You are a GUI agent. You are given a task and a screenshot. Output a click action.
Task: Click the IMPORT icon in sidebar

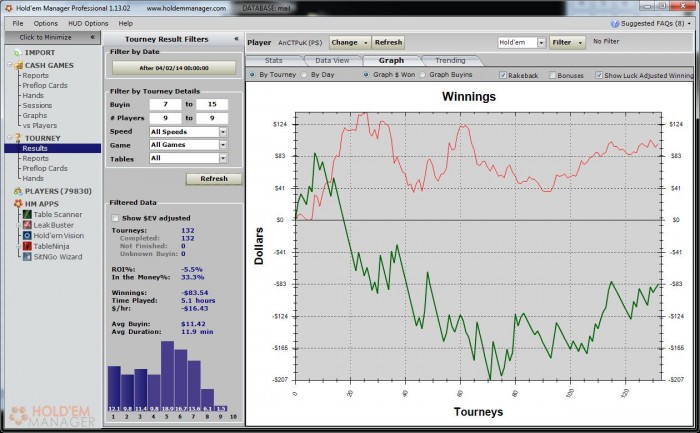17,53
